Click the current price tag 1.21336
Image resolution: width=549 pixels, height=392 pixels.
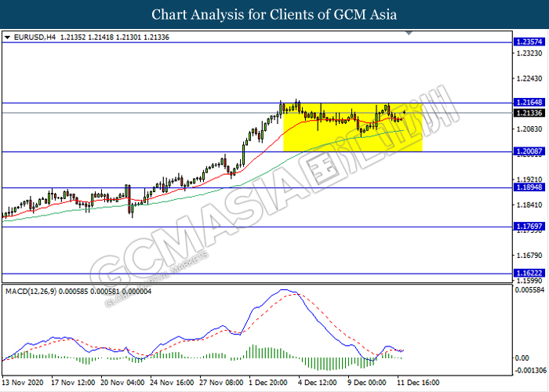click(x=529, y=113)
